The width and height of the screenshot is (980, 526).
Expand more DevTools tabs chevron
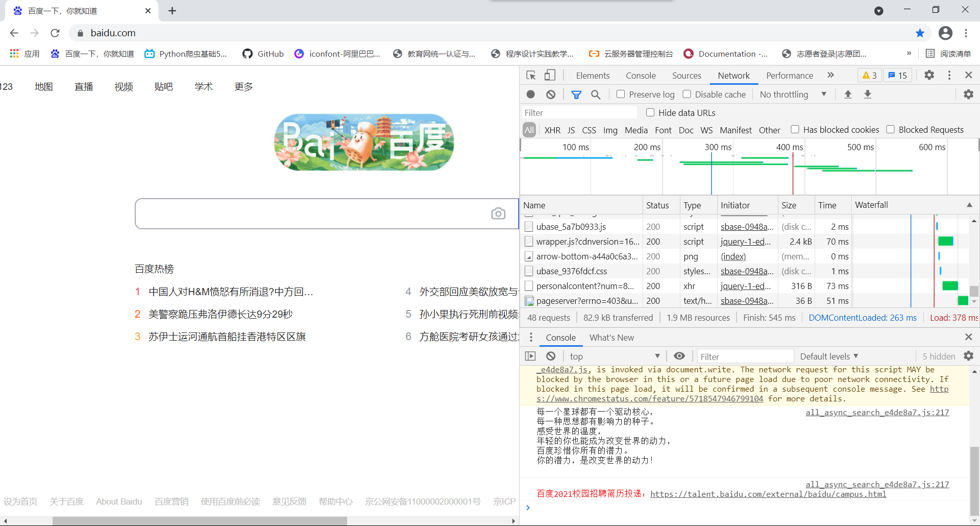click(x=830, y=75)
